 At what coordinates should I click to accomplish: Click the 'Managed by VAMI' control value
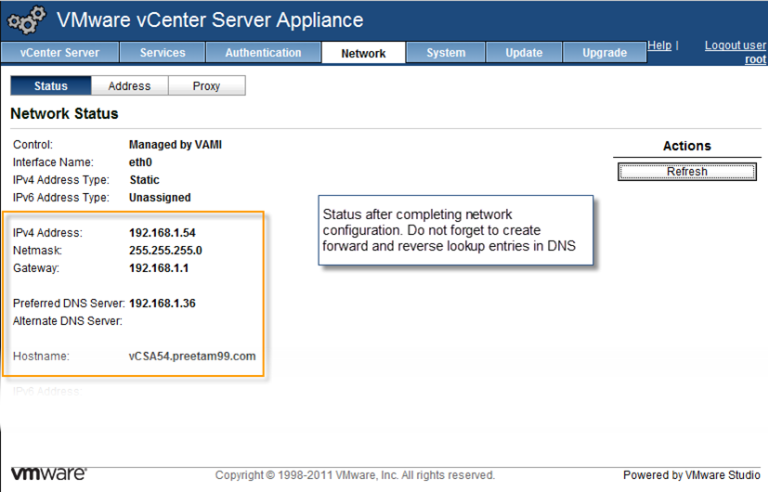(175, 145)
